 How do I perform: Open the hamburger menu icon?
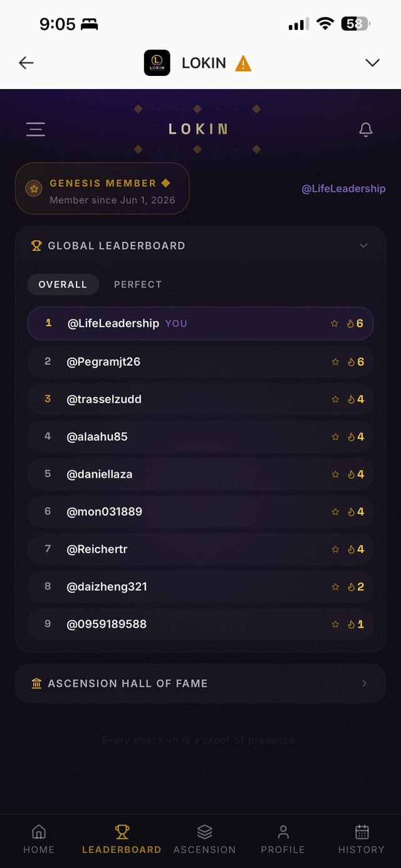[x=35, y=129]
